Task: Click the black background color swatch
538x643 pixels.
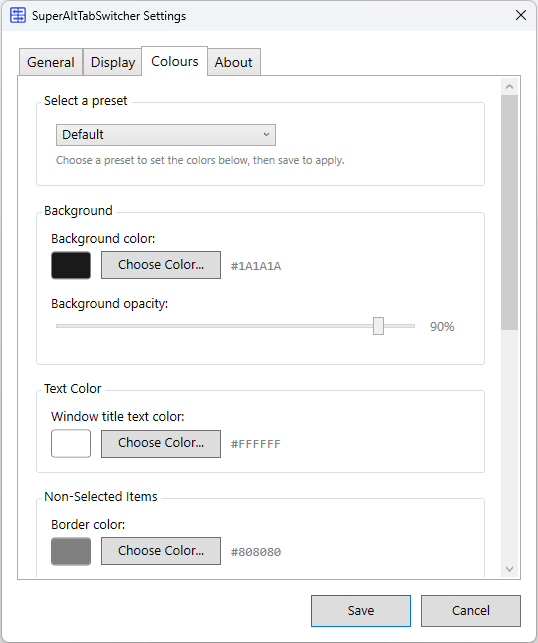Action: [71, 265]
